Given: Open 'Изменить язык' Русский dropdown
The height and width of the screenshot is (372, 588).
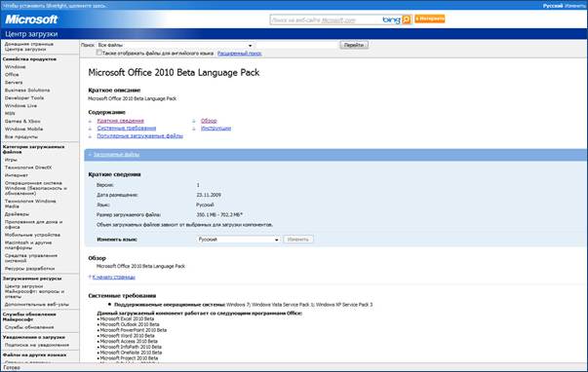Looking at the screenshot, I should click(x=239, y=240).
